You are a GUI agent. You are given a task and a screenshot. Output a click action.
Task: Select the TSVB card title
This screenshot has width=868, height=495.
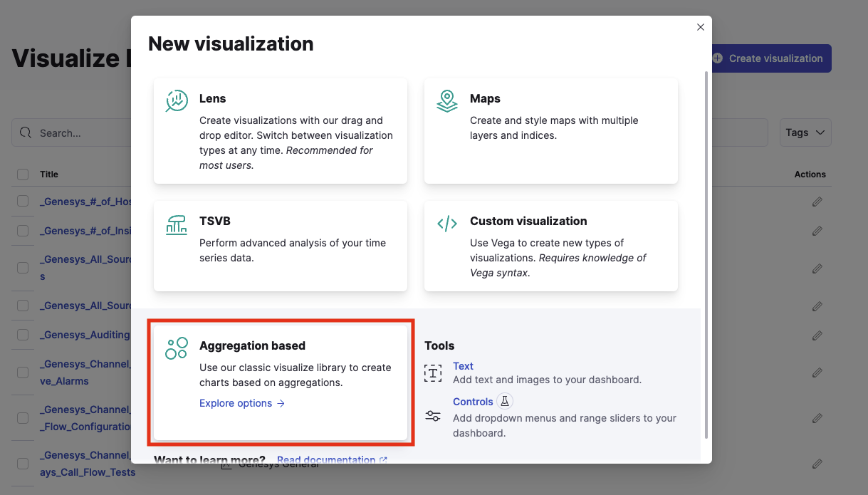point(215,221)
